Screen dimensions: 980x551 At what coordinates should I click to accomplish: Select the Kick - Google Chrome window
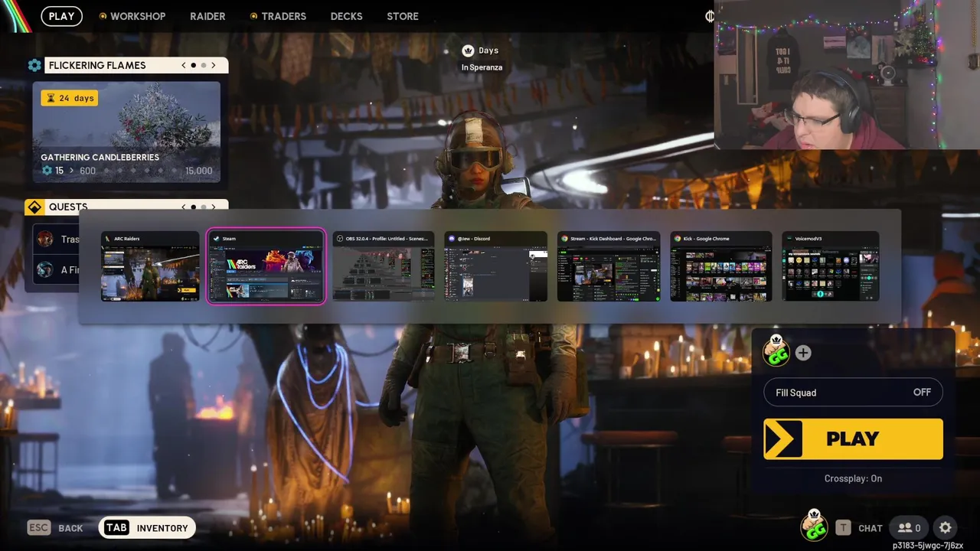[721, 266]
